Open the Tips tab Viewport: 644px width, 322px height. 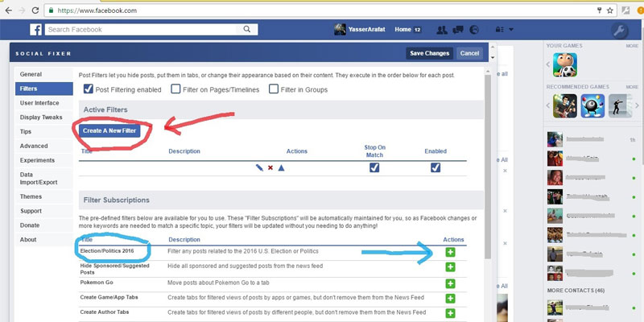(x=44, y=132)
